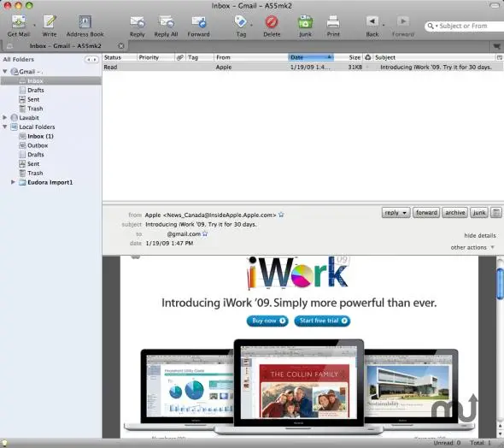Click the forward button in message header
The image size is (504, 448).
point(426,213)
